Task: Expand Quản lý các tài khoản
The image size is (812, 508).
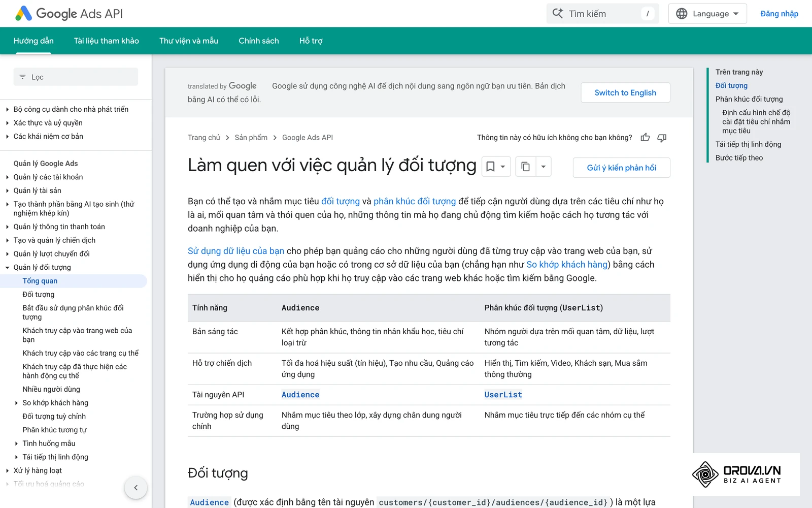Action: coord(7,177)
